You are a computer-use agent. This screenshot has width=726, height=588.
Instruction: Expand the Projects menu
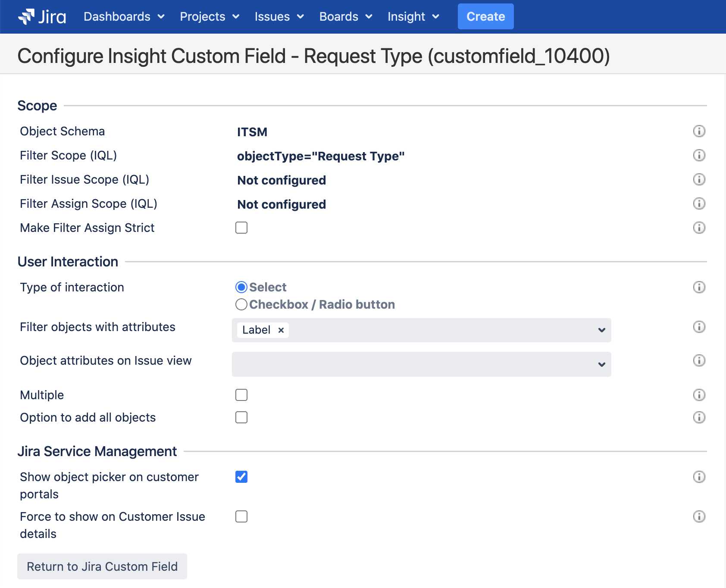pos(209,17)
